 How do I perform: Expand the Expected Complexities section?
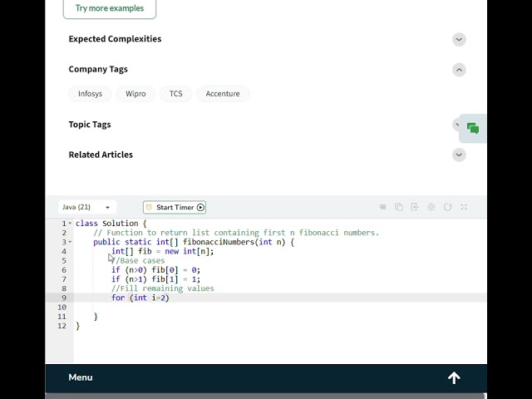click(x=459, y=39)
